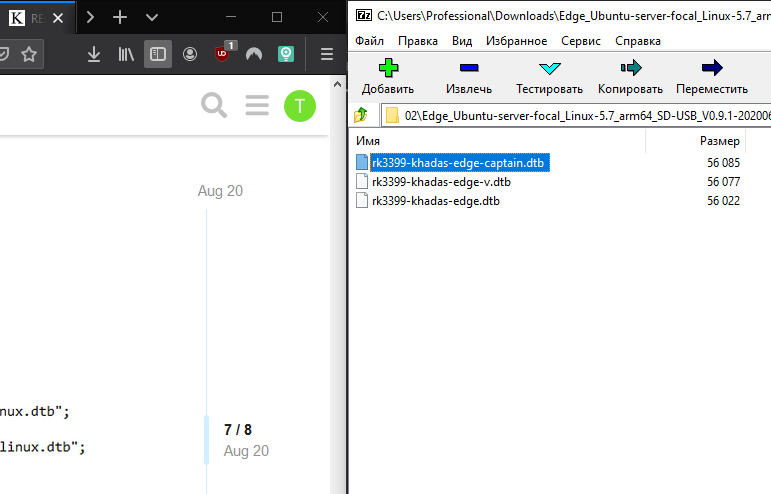Screen dimensions: 771x494
Task: Click file size 56 085 cell
Action: coord(723,163)
